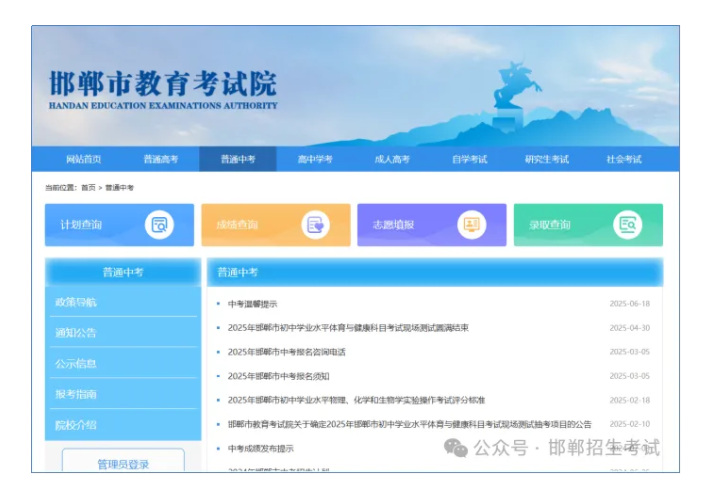Open 2025年邯郸市中考报名咨询电话 link
The image size is (725, 480).
(286, 352)
